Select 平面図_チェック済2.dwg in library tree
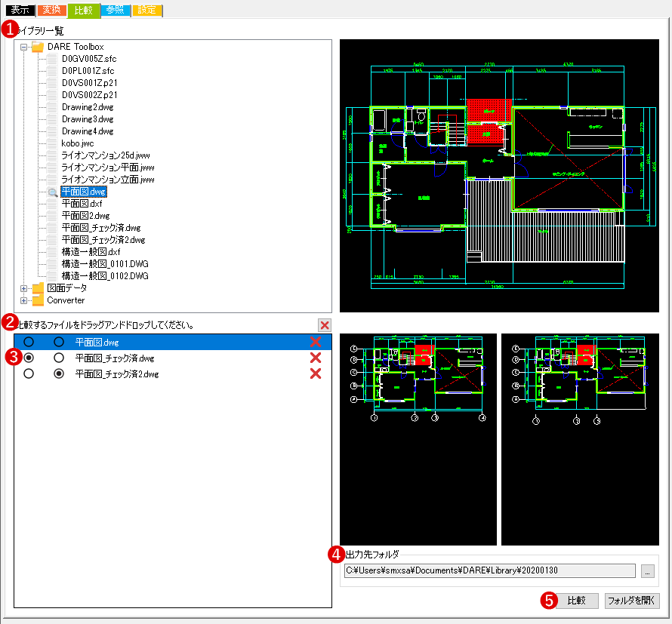 tap(103, 240)
